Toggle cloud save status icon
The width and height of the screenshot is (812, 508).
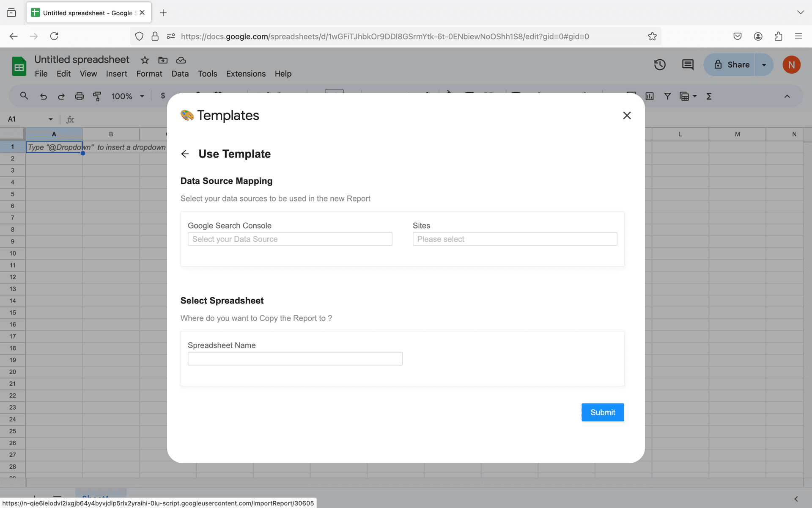181,60
